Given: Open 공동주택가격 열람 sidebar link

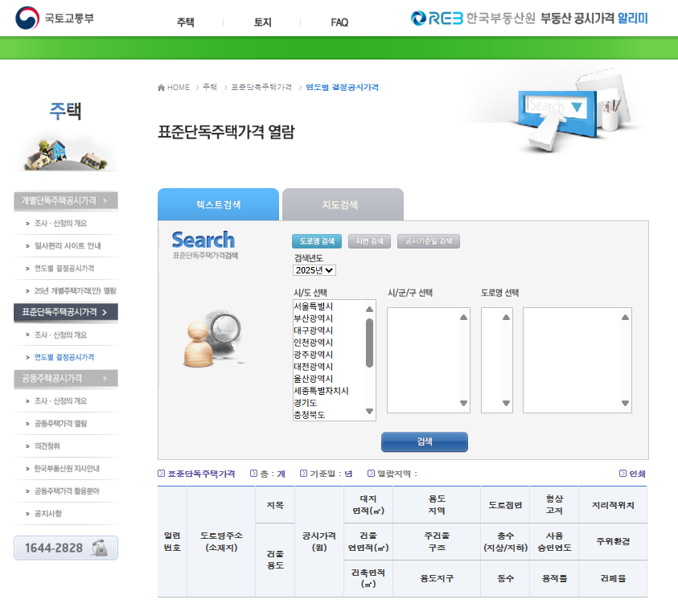Looking at the screenshot, I should (60, 424).
